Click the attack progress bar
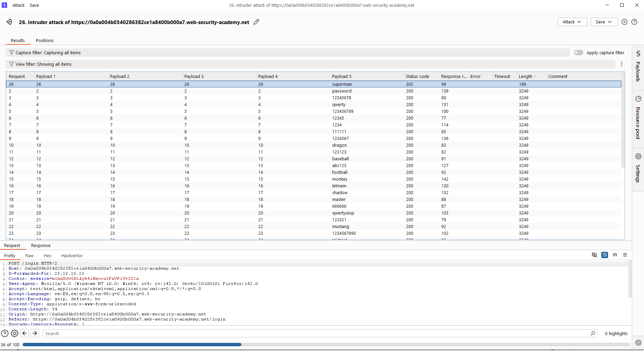 point(326,345)
